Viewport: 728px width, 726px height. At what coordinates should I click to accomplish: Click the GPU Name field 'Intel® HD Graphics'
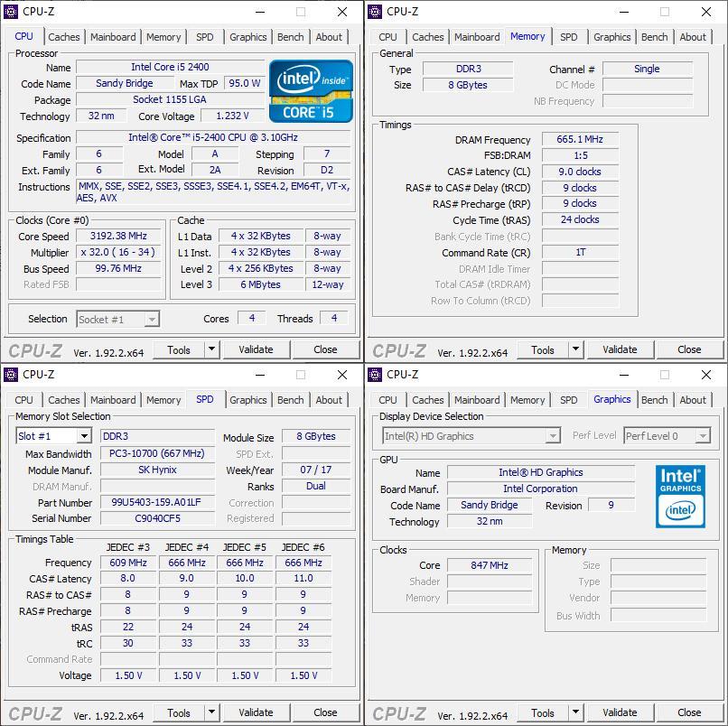point(541,472)
